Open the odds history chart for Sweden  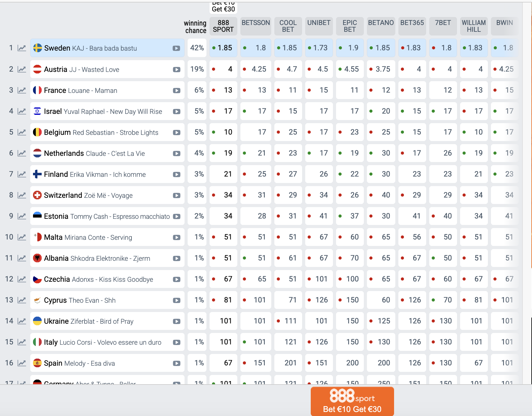(22, 48)
